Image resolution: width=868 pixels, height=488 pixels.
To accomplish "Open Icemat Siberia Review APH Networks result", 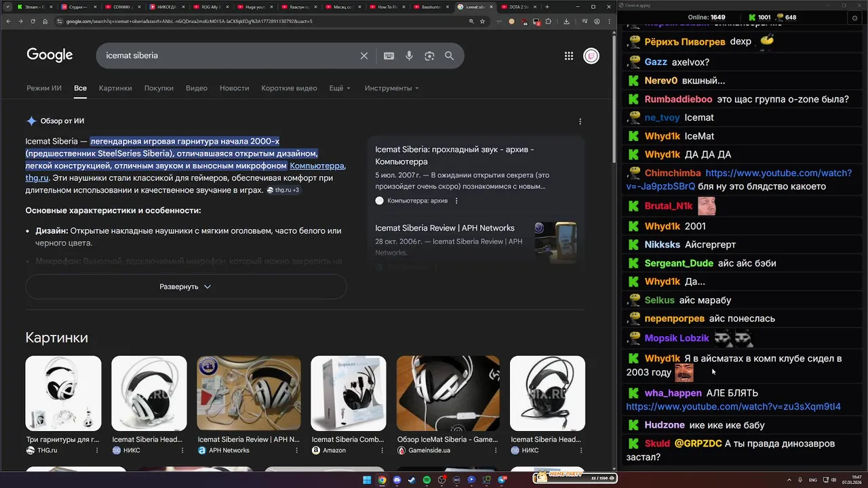I will [x=445, y=228].
